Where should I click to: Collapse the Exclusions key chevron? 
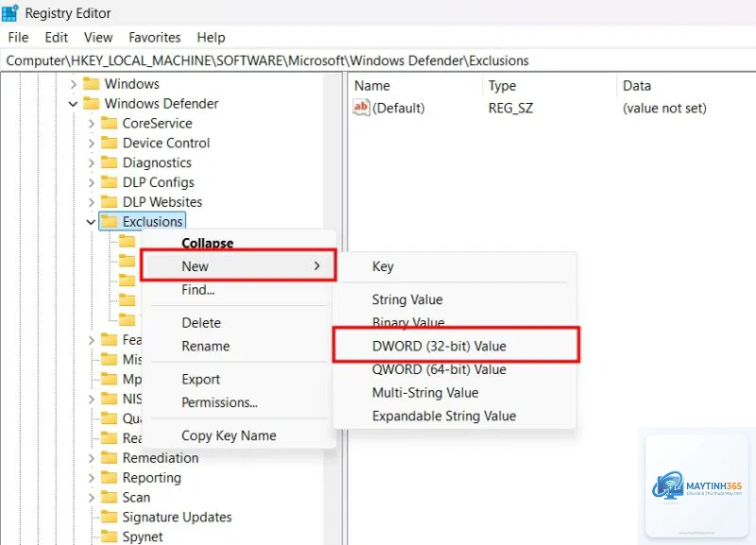tap(91, 222)
